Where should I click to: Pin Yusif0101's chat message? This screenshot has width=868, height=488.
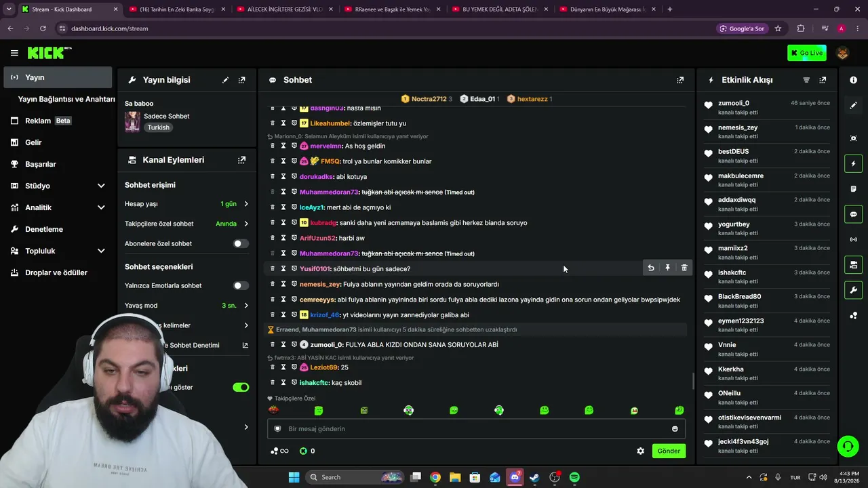667,268
